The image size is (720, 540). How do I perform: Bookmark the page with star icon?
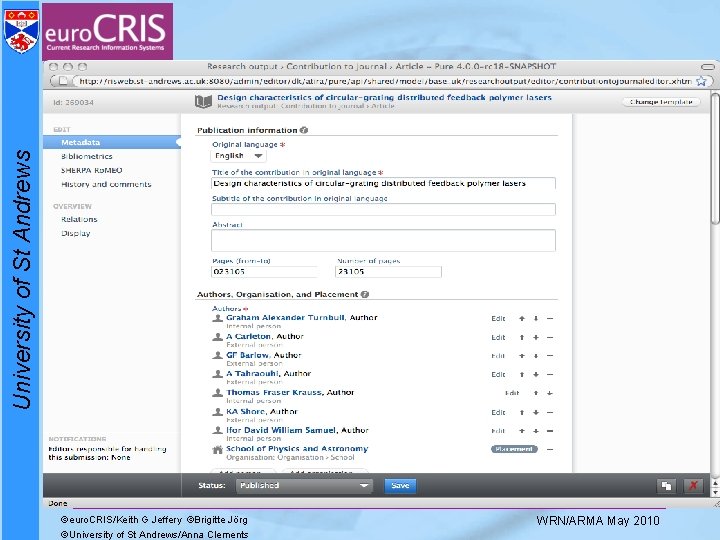[x=701, y=81]
